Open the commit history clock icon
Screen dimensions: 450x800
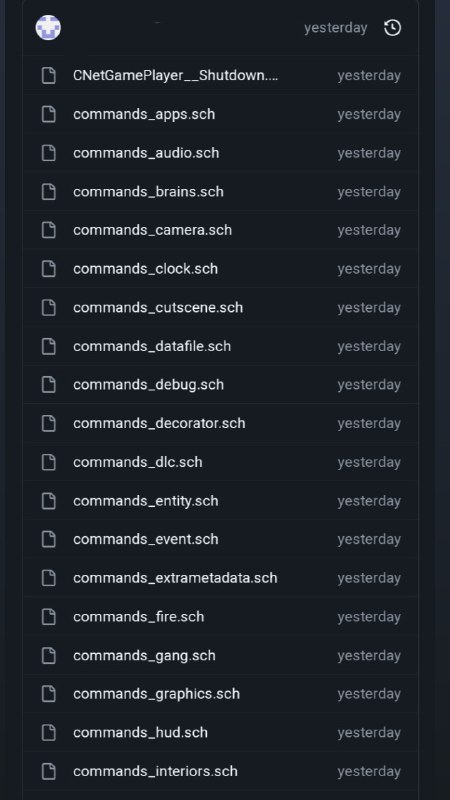point(392,28)
